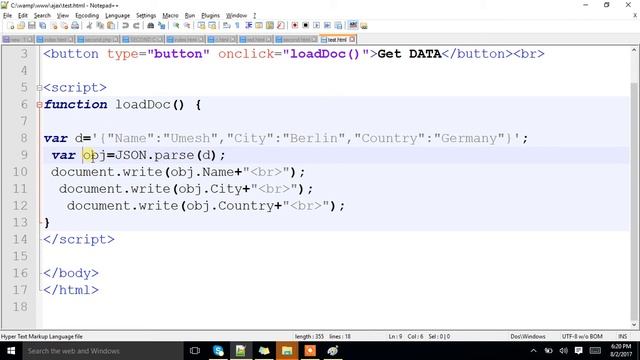The height and width of the screenshot is (360, 640).
Task: Click the "length : 355" status entry
Action: click(x=309, y=337)
